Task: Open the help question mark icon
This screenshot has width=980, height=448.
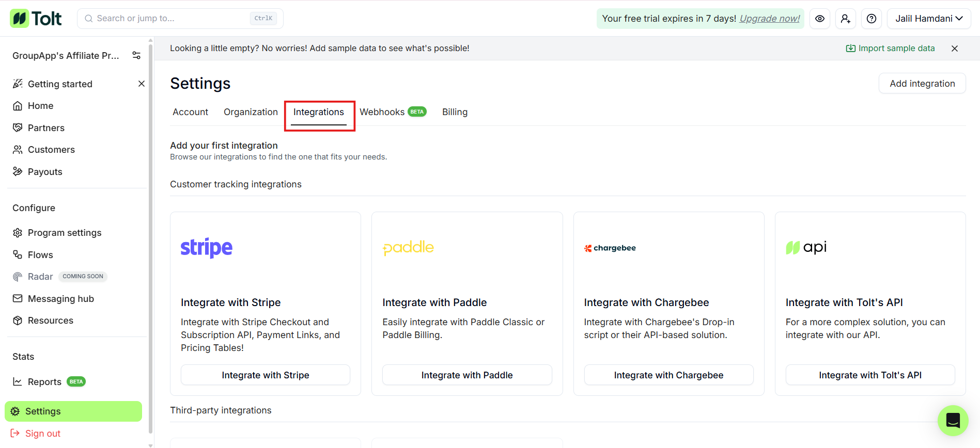Action: 872,19
